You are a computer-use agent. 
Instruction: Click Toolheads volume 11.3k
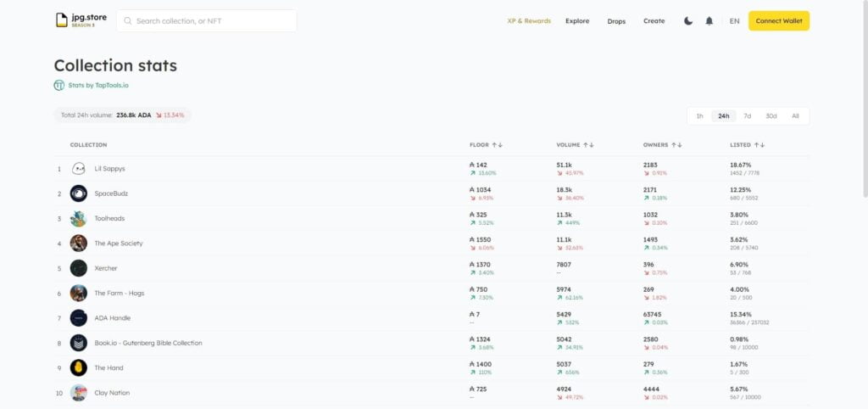pos(564,215)
